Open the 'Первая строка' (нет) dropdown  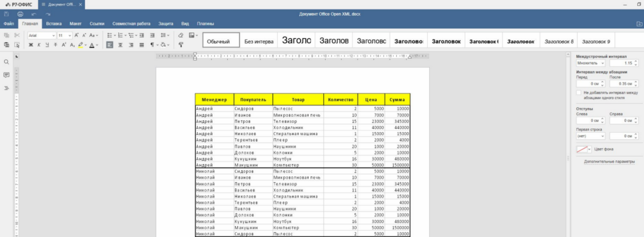point(590,136)
